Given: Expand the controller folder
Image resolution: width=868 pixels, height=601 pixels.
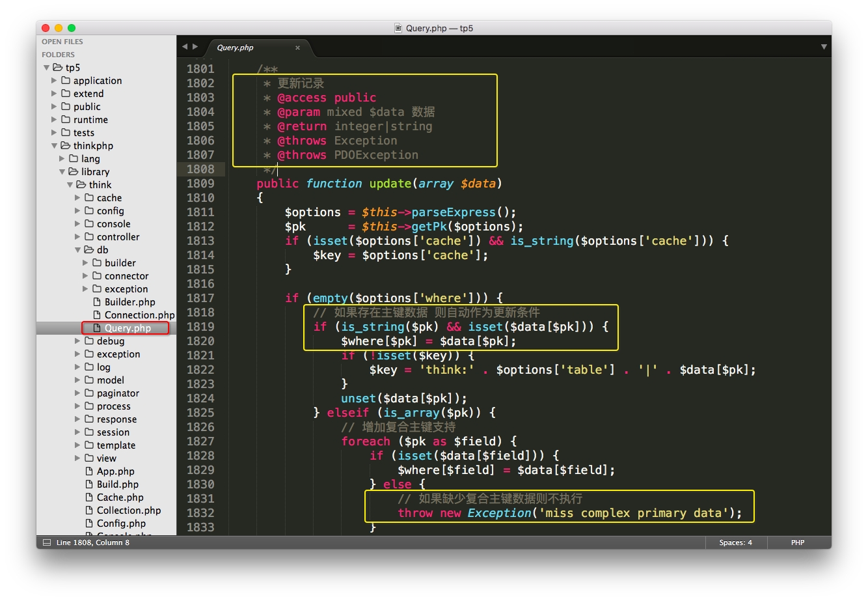Looking at the screenshot, I should (x=78, y=237).
